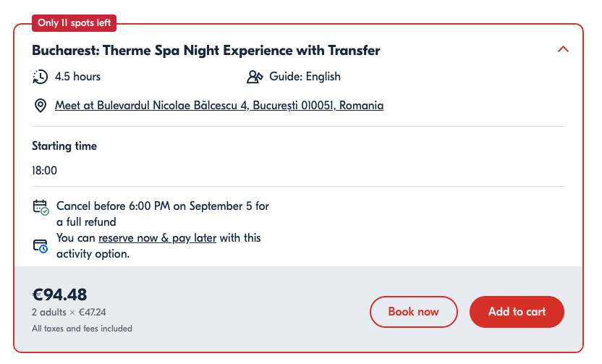Click the calendar free cancellation icon
Image resolution: width=602 pixels, height=364 pixels.
[41, 208]
